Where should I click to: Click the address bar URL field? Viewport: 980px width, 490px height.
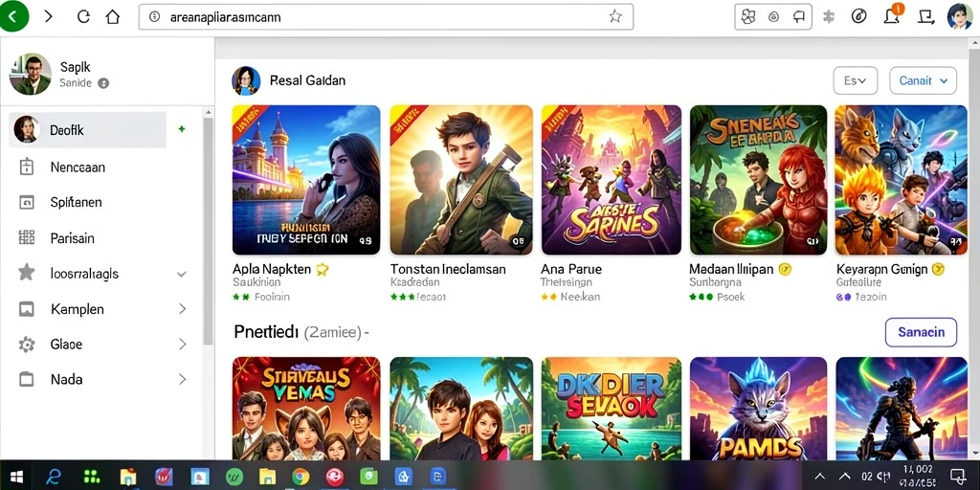point(386,17)
